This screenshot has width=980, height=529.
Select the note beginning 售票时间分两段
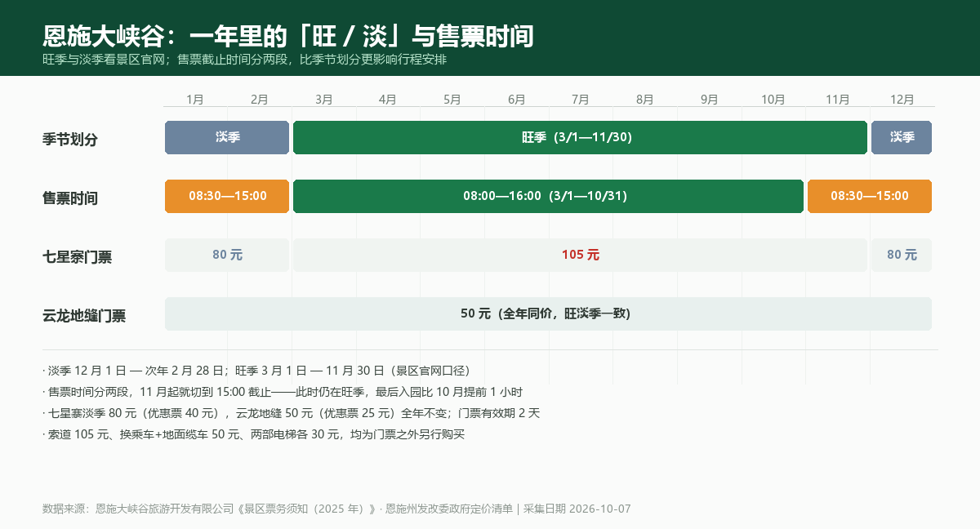pyautogui.click(x=283, y=392)
